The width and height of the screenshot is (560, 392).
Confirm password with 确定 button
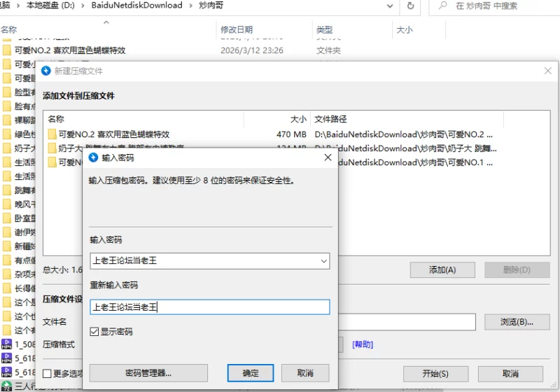251,373
